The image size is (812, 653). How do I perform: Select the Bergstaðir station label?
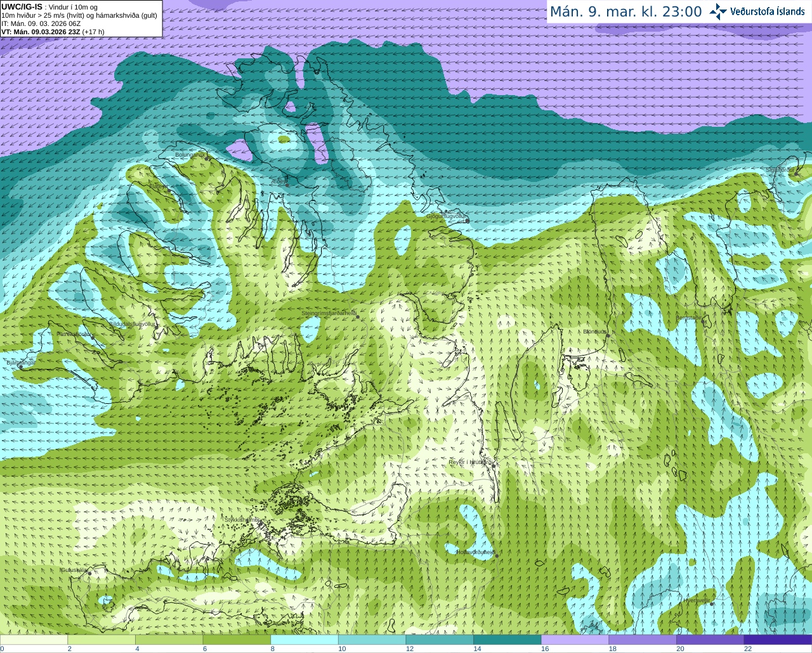tap(688, 318)
